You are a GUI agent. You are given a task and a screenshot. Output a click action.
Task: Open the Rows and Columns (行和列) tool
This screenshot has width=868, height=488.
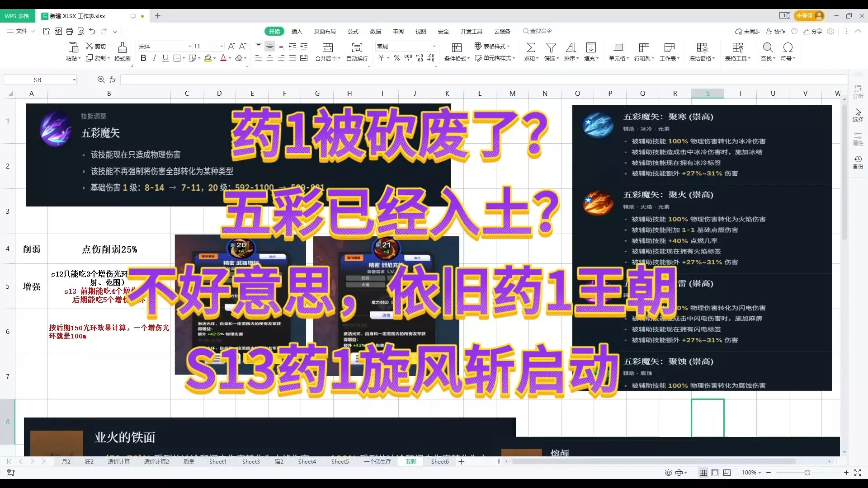[644, 52]
